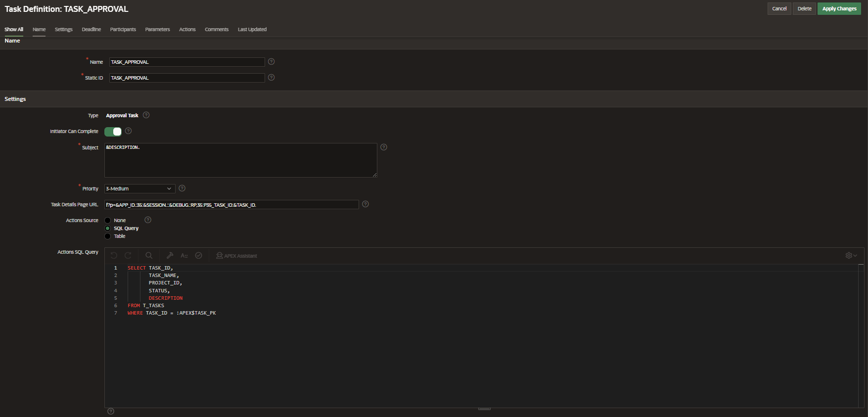Click the FROM T_TASKS line in the editor
The image size is (868, 417).
(146, 306)
